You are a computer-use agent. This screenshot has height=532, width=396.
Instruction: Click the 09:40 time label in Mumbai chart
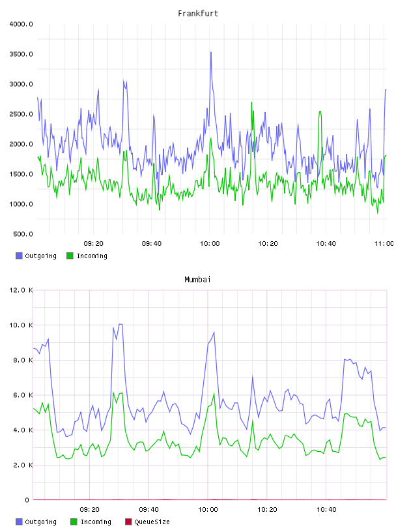(x=149, y=509)
